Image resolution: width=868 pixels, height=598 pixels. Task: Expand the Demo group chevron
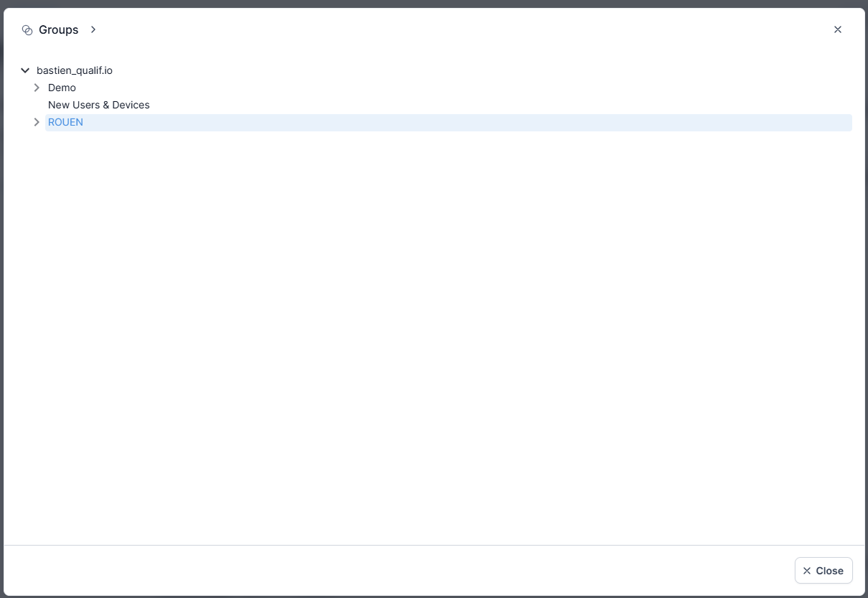[x=37, y=88]
